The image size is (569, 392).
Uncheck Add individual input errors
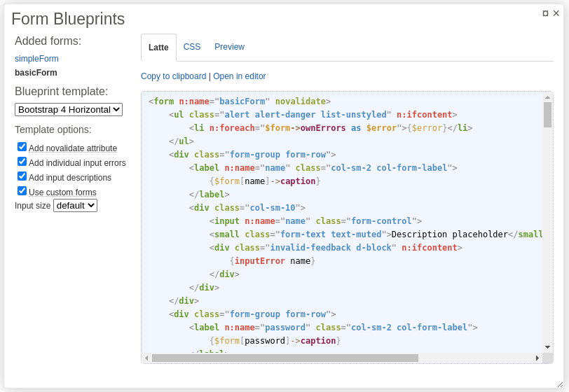[22, 162]
